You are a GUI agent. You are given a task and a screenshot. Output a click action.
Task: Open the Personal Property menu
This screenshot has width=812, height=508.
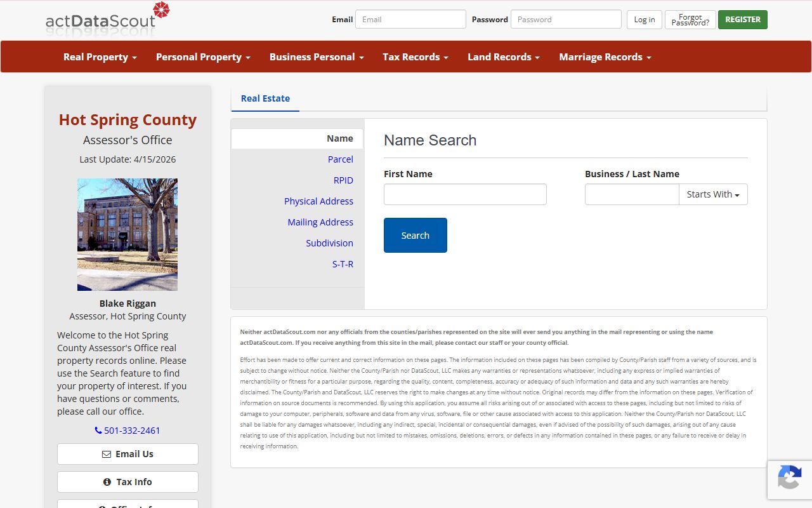tap(203, 57)
